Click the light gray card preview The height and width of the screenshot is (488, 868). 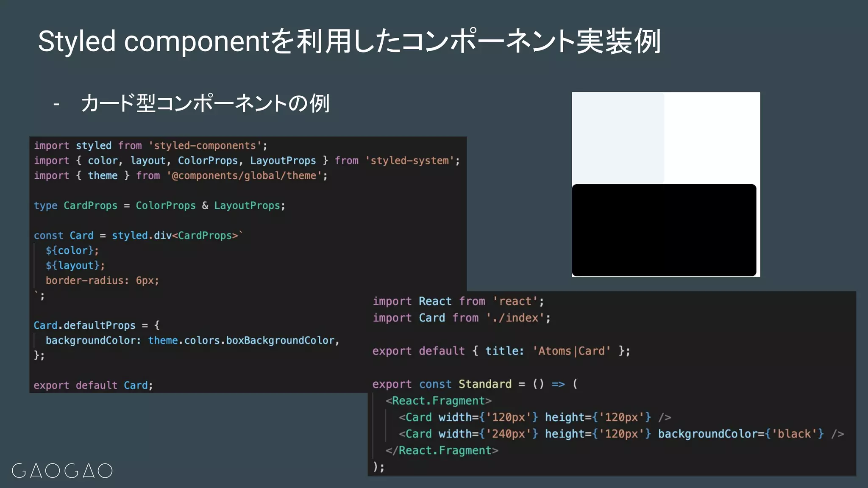(x=618, y=138)
